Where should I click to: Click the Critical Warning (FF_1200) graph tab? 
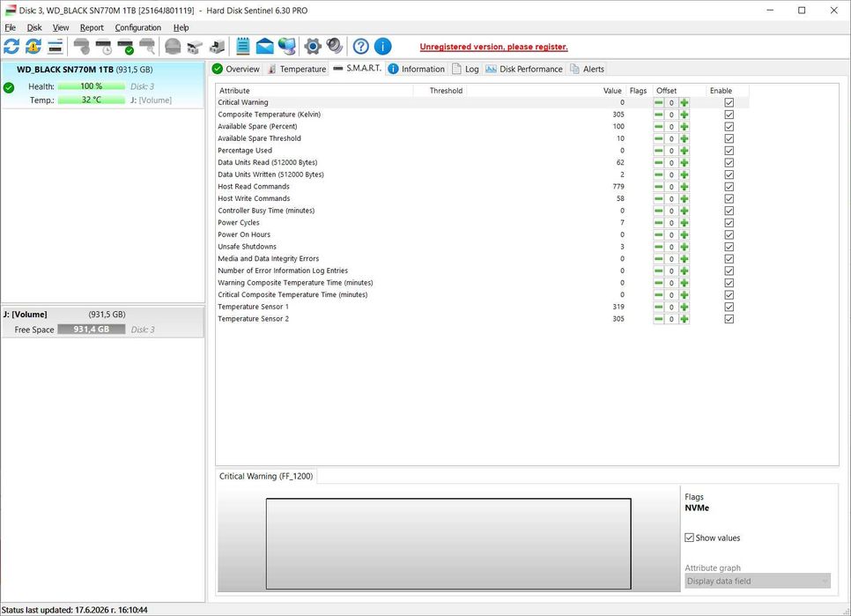(x=266, y=476)
